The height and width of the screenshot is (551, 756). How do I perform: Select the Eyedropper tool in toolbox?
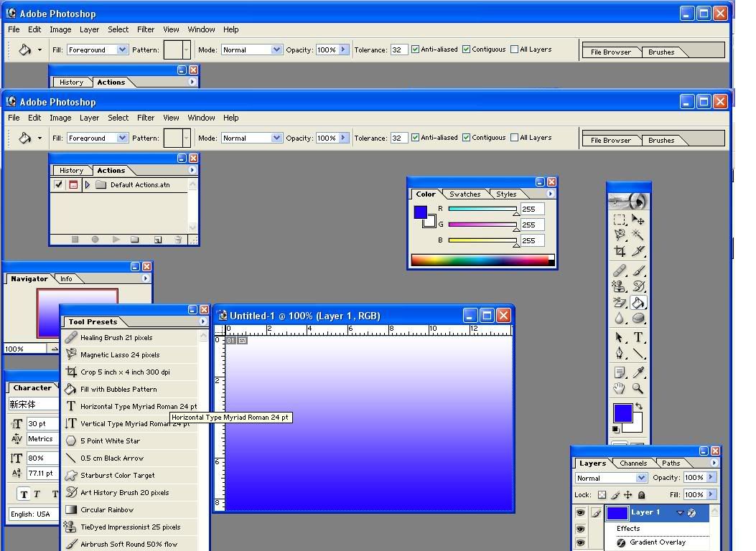(x=638, y=372)
